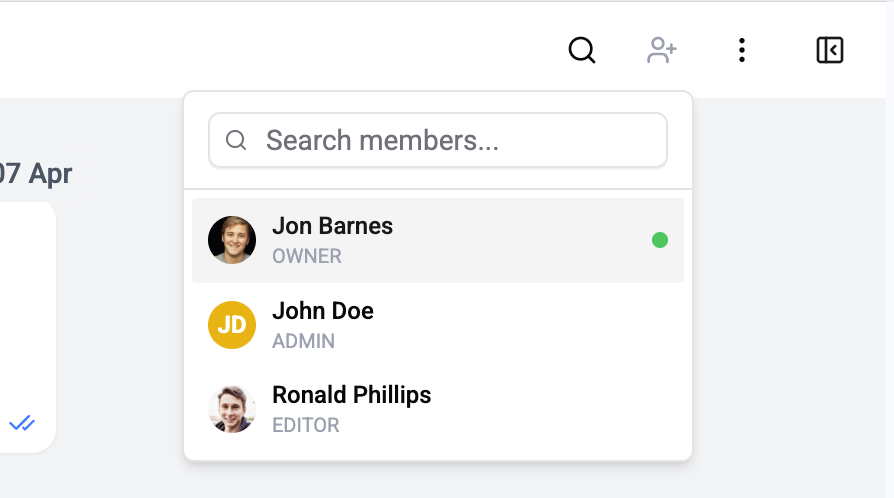Viewport: 894px width, 498px height.
Task: Click magnifier icon inside Search members field
Action: coord(236,140)
